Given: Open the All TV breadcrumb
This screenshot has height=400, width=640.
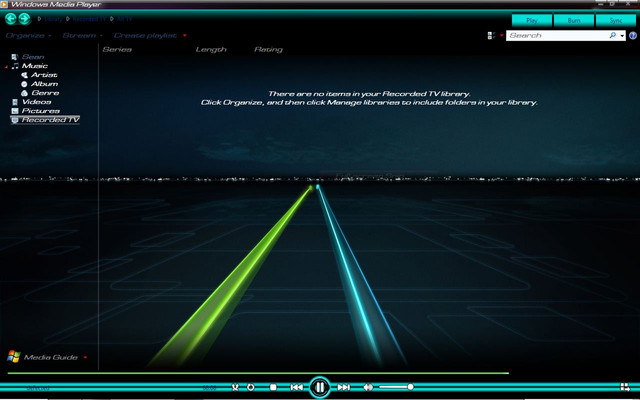Looking at the screenshot, I should tap(125, 19).
